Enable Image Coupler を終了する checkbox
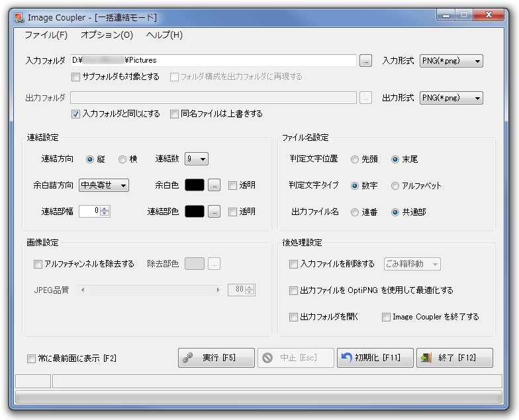The image size is (519, 420). pos(386,317)
